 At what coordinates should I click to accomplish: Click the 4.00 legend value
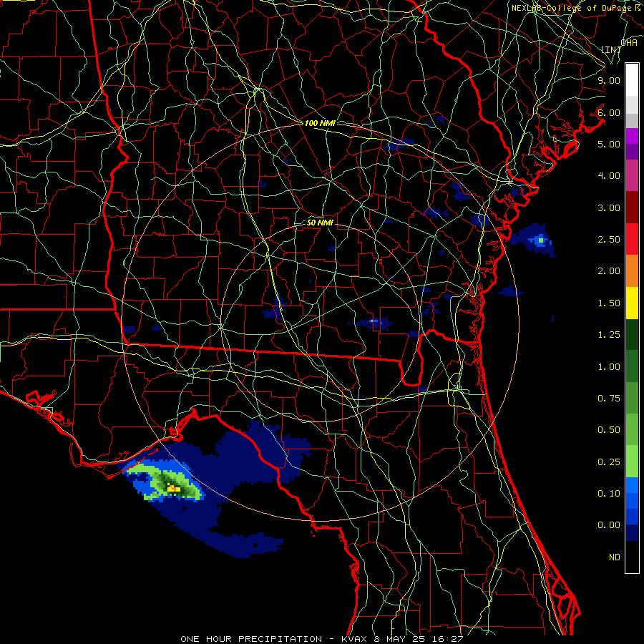(x=609, y=176)
